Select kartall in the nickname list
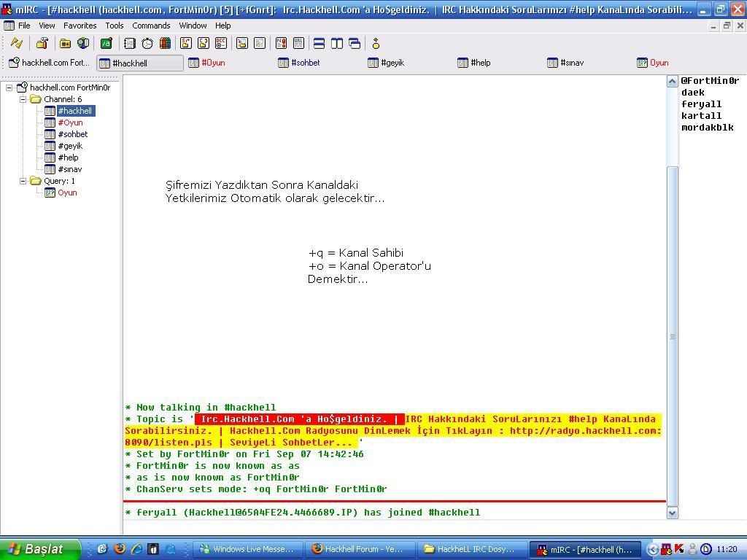Screen dimensions: 747x560 [x=701, y=116]
